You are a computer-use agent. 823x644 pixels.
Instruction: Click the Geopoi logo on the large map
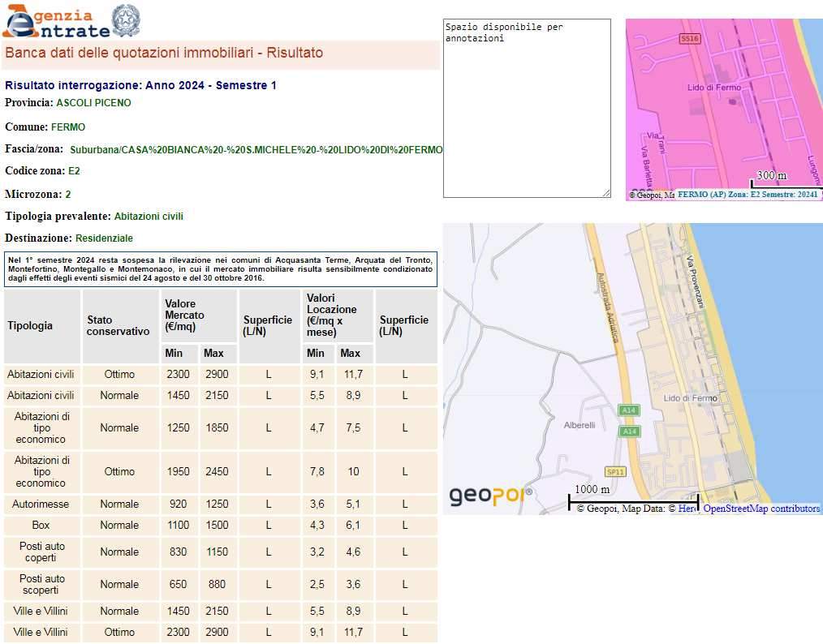(490, 494)
